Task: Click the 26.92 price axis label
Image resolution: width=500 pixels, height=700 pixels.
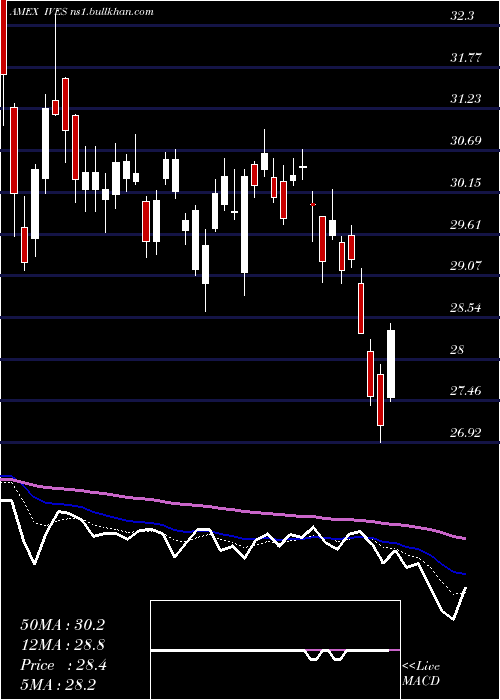Action: (x=466, y=432)
